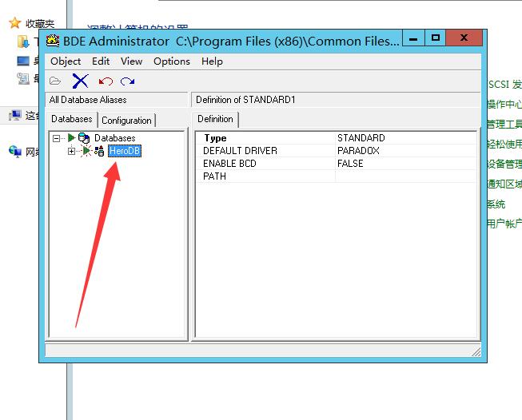The height and width of the screenshot is (420, 522).
Task: Click the Open toolbar icon
Action: coord(55,81)
